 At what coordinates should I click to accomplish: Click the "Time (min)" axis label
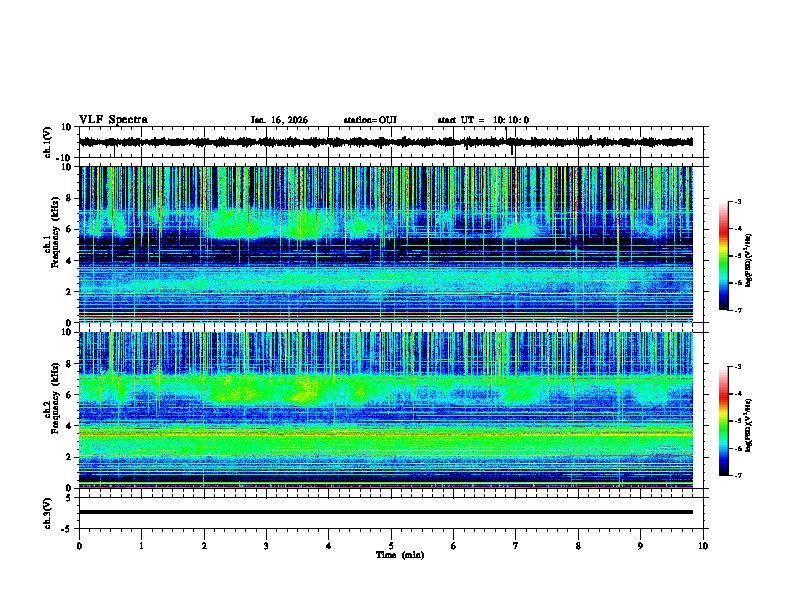(x=400, y=555)
